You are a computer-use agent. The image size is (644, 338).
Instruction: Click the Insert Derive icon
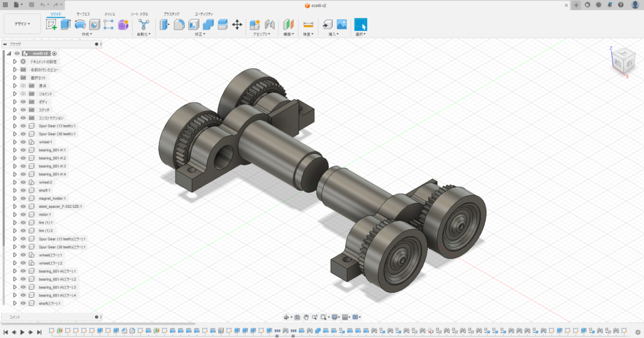click(327, 25)
